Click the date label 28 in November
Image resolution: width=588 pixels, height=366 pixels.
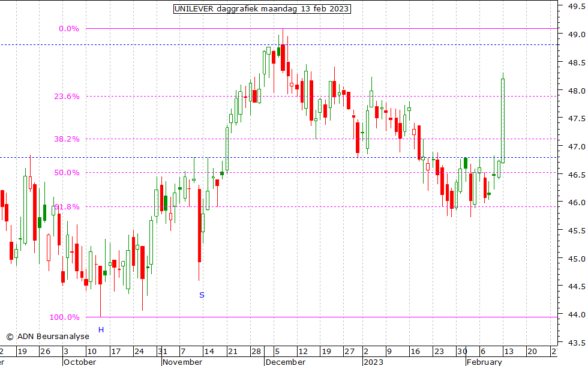tap(256, 352)
